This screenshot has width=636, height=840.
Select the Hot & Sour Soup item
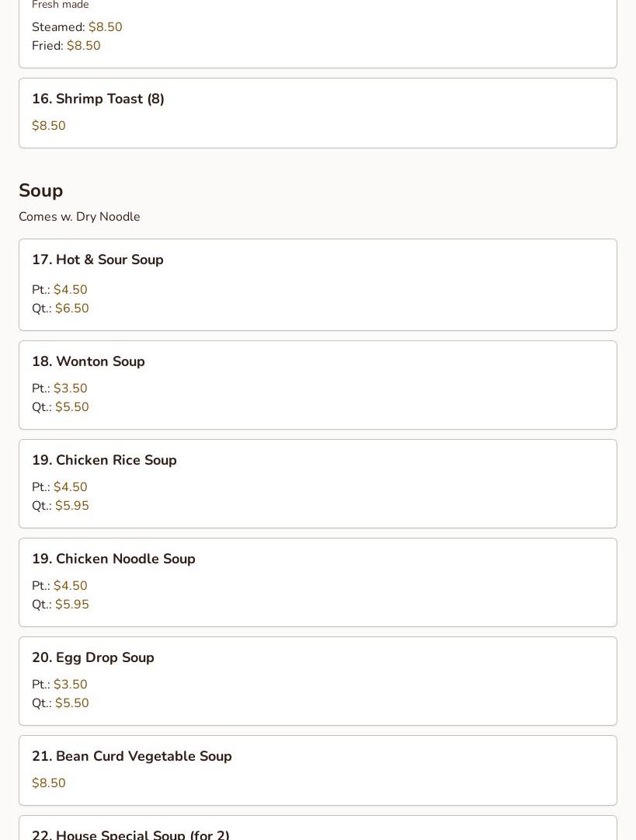(97, 260)
